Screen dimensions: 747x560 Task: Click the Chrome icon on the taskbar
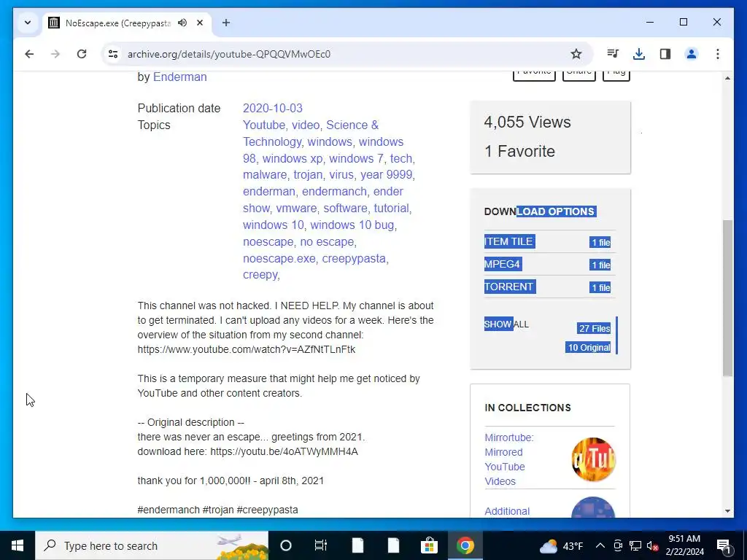click(465, 545)
